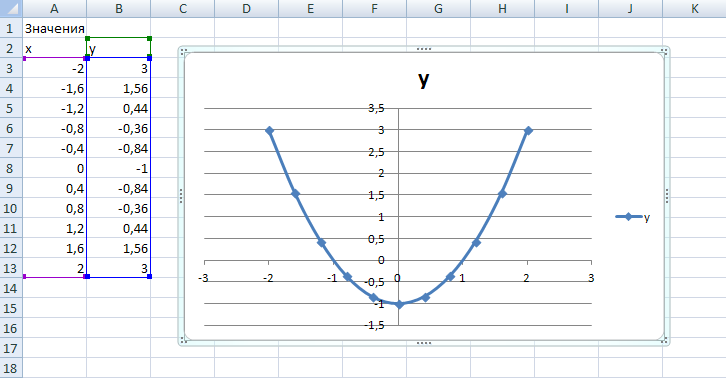
Task: Select row 2 header
Action: (11, 48)
